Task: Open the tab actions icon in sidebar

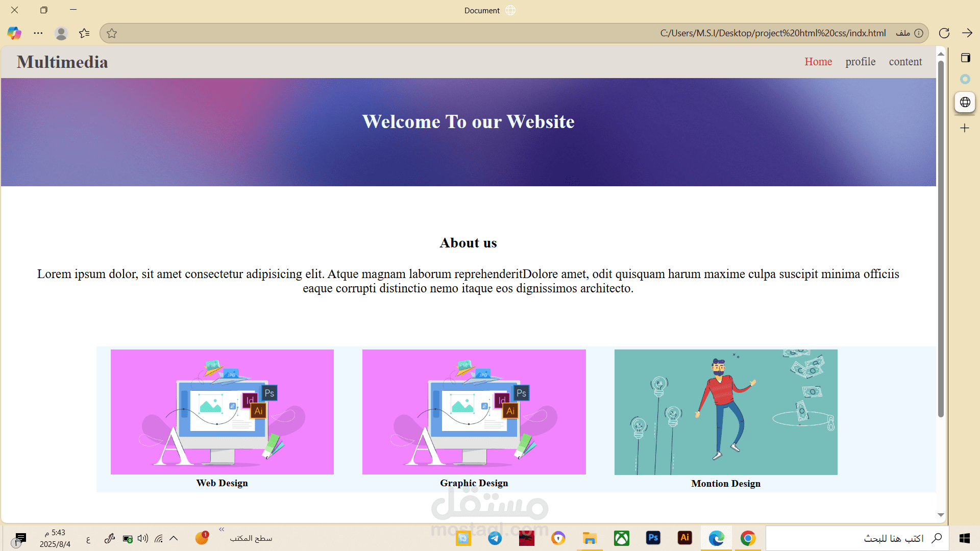Action: [x=965, y=58]
